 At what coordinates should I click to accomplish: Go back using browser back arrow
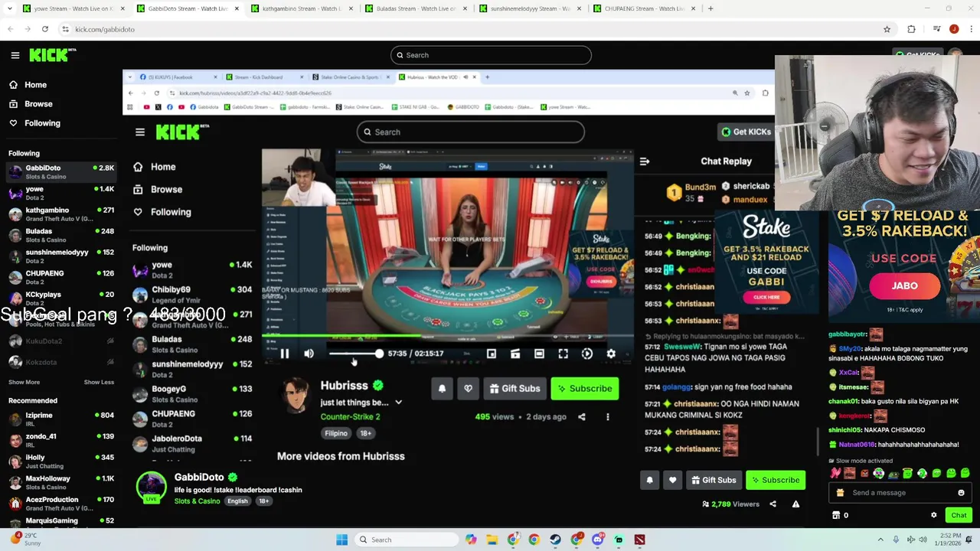[x=11, y=29]
